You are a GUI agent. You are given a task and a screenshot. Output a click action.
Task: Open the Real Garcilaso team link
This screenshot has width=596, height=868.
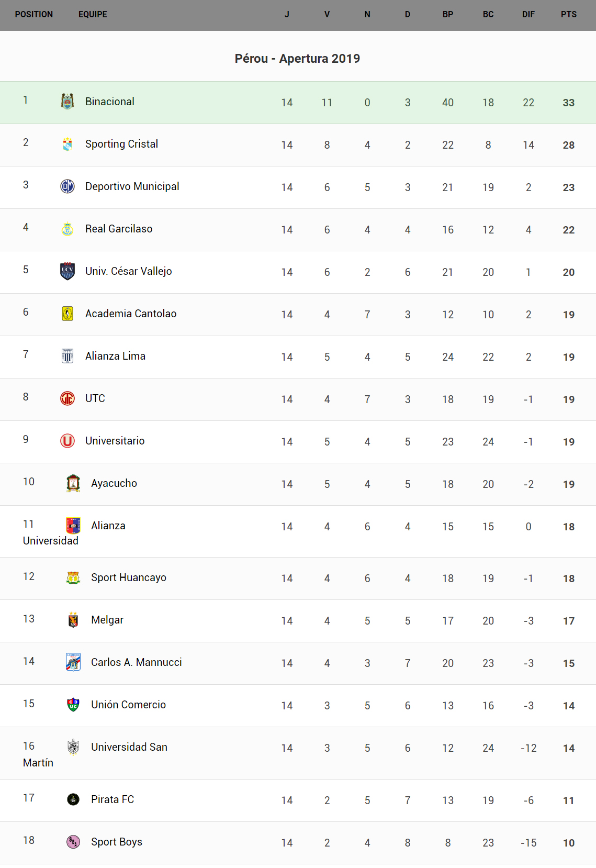point(119,229)
